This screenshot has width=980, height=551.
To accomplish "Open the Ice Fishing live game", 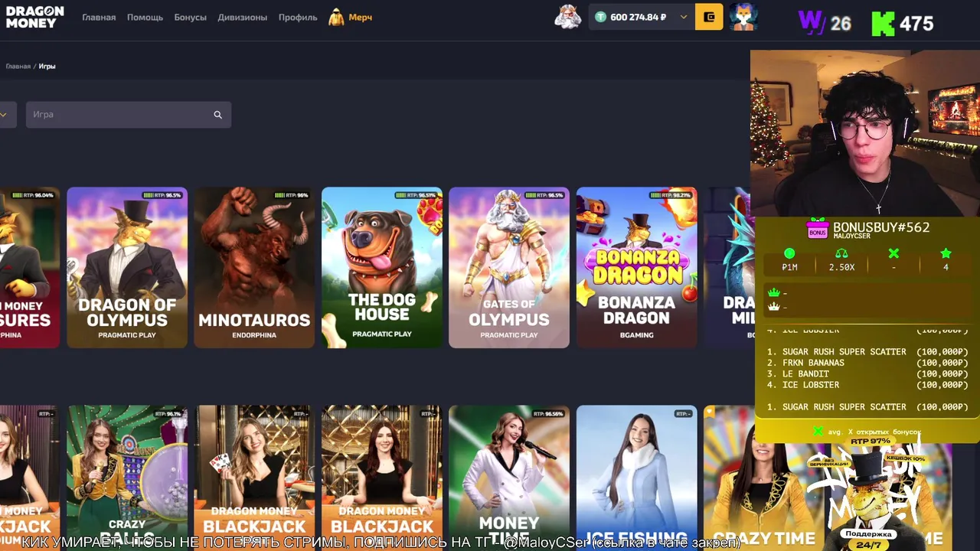I will (x=636, y=478).
